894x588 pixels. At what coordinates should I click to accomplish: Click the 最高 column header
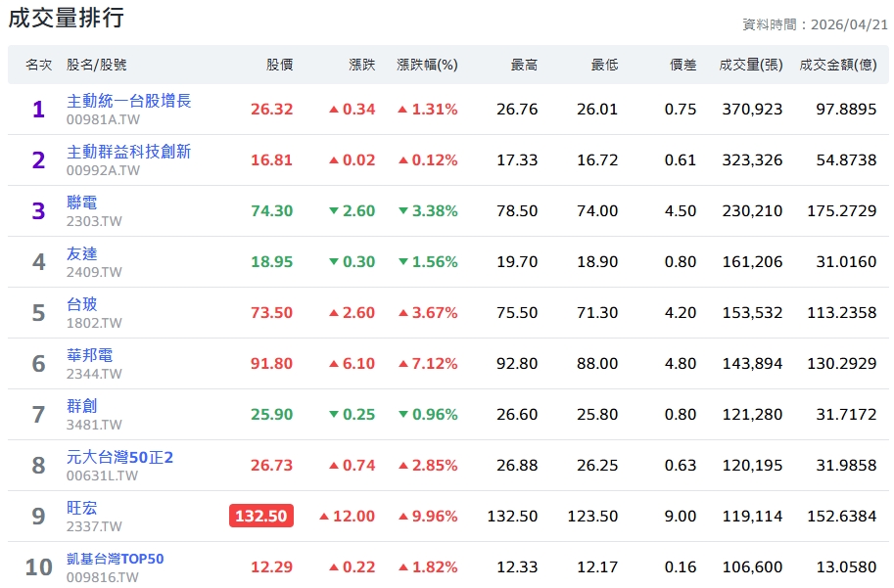click(x=524, y=65)
